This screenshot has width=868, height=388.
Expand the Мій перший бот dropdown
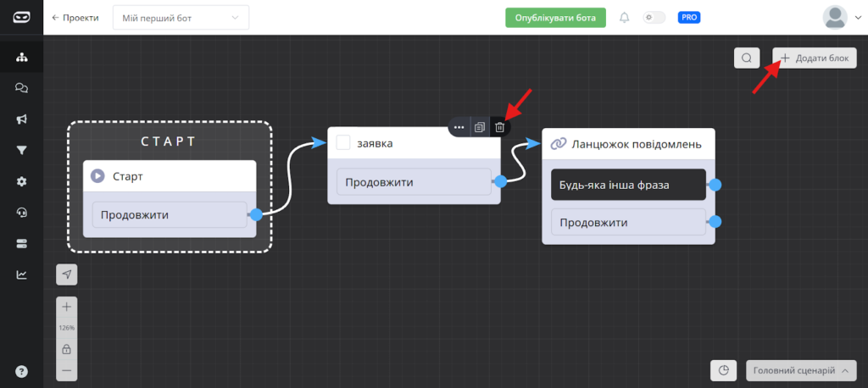[181, 18]
